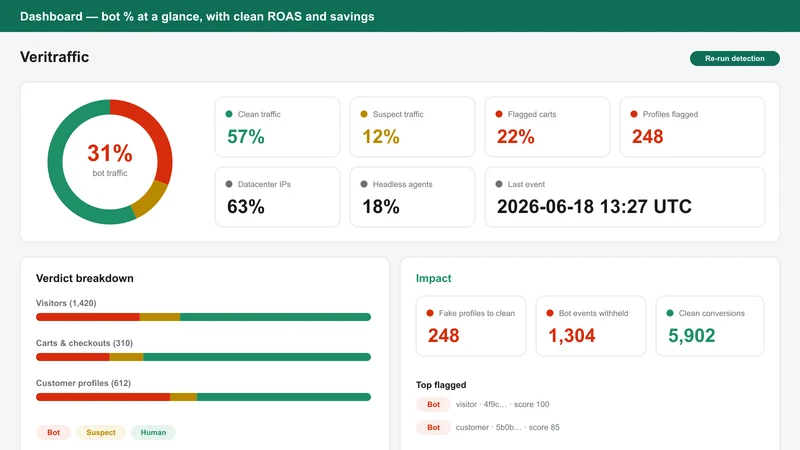Click the Impact heading
This screenshot has height=450, width=800.
pos(434,279)
